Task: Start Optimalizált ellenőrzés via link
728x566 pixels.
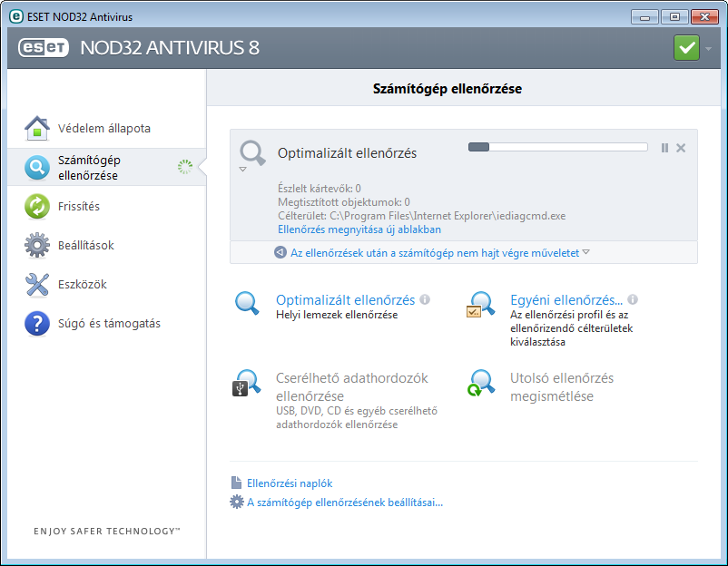Action: [x=346, y=300]
